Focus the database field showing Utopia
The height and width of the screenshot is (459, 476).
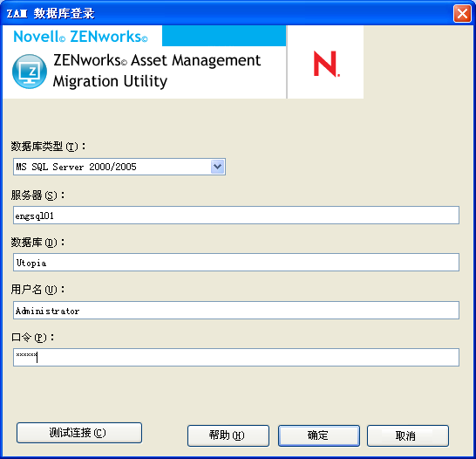(236, 262)
